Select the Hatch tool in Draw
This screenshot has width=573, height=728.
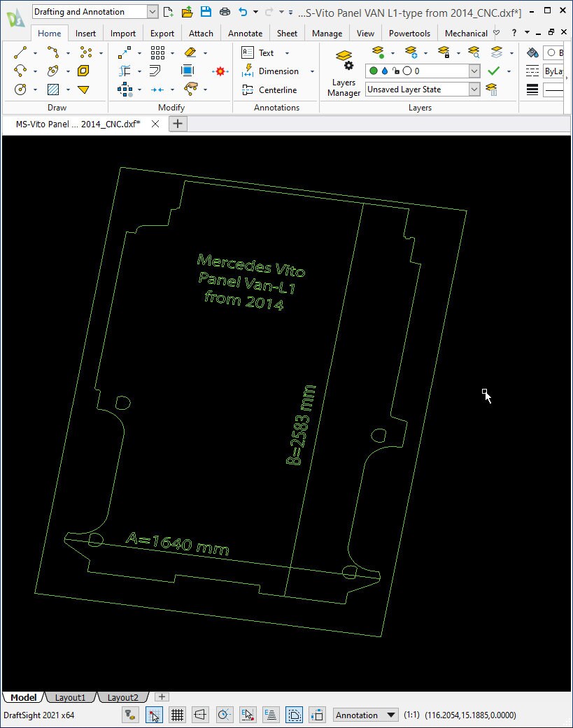click(x=53, y=89)
